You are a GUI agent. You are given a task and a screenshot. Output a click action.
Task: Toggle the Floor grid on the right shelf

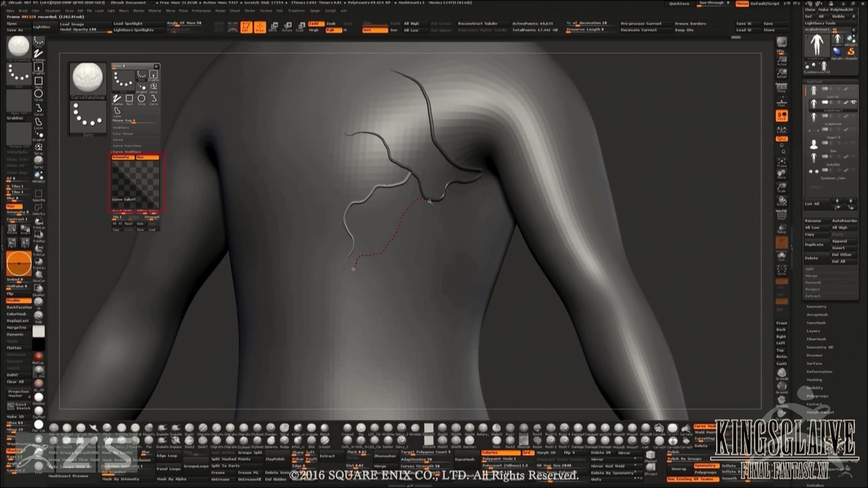(782, 102)
